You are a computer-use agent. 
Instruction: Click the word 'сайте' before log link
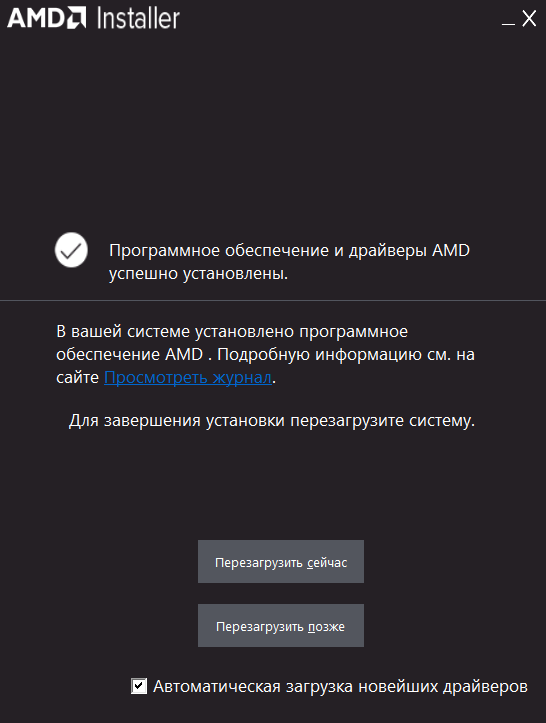click(x=77, y=378)
